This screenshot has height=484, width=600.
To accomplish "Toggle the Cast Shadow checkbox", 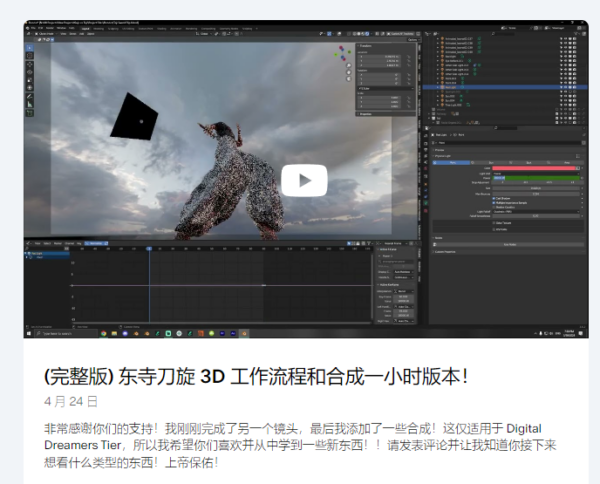I will (x=492, y=197).
